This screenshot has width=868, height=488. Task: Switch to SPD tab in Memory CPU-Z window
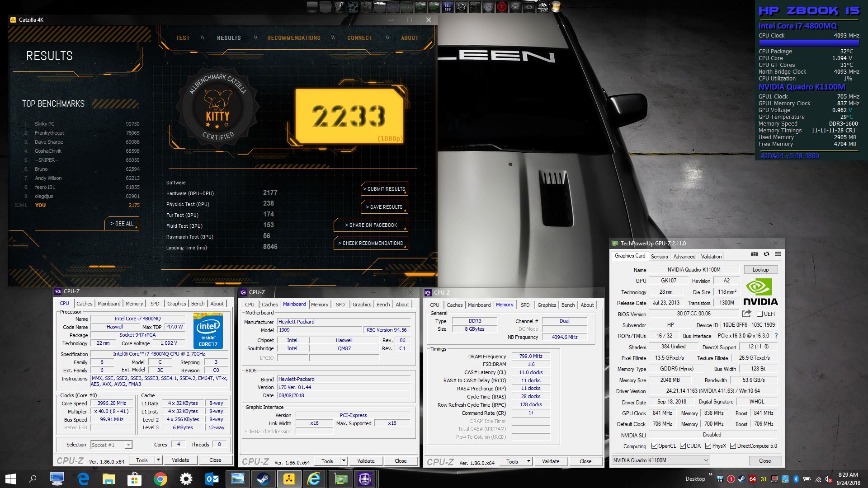tap(525, 305)
